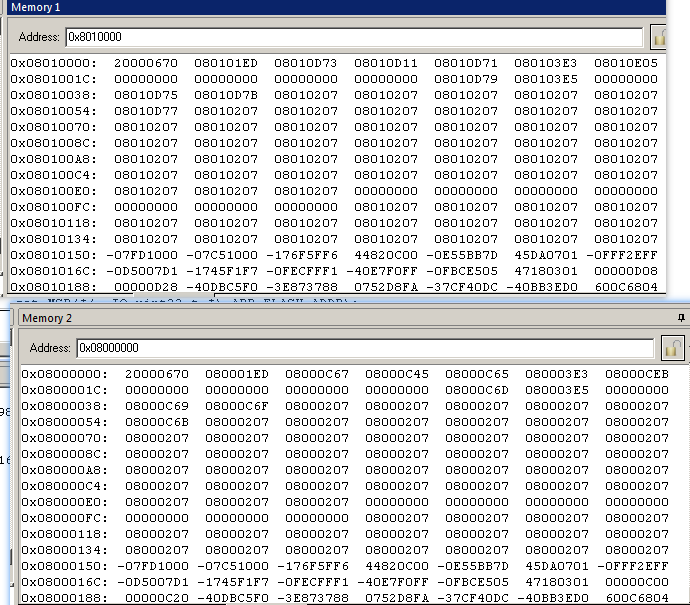Click row address 0x08010038: in Memory 1
Screen dimensions: 690x605
point(53,95)
